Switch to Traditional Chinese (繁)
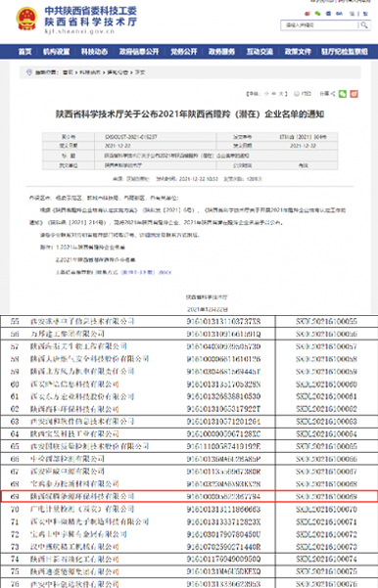 coord(365,14)
